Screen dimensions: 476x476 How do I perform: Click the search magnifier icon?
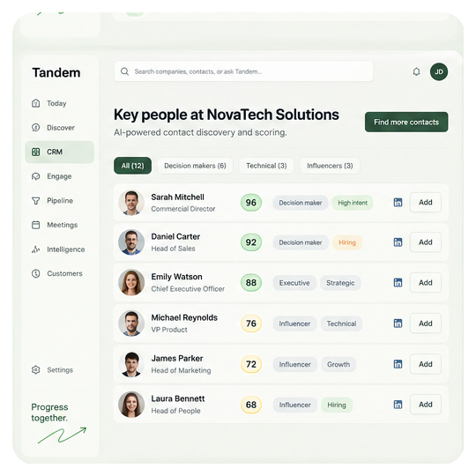[x=124, y=71]
